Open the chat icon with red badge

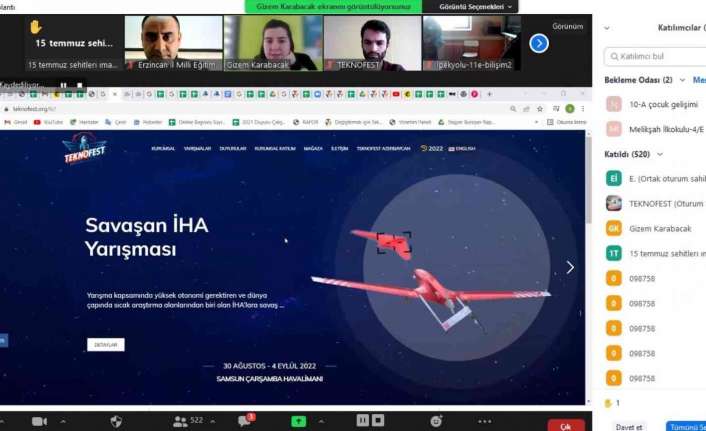click(x=246, y=421)
